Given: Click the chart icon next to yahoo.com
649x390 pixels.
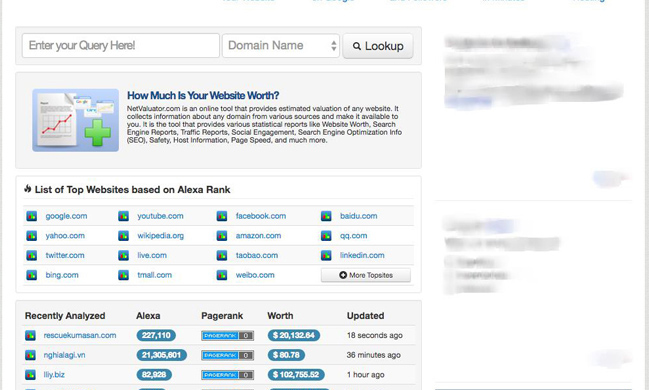Looking at the screenshot, I should pos(31,236).
